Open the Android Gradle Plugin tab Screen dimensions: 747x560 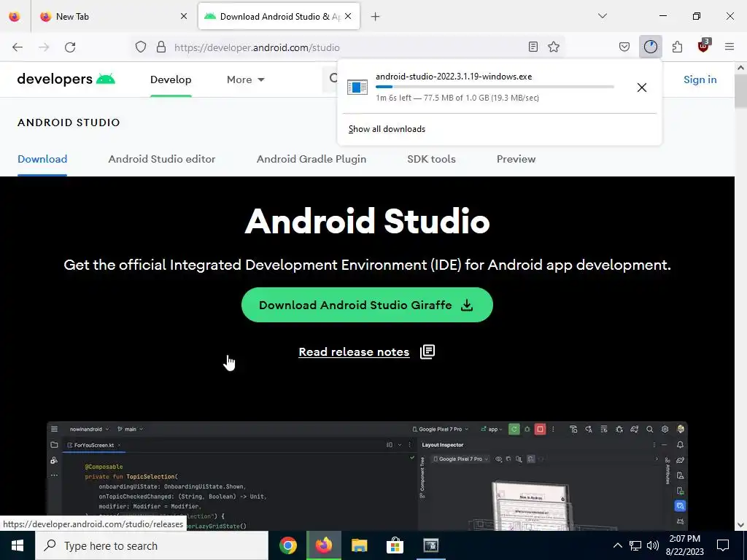click(311, 159)
